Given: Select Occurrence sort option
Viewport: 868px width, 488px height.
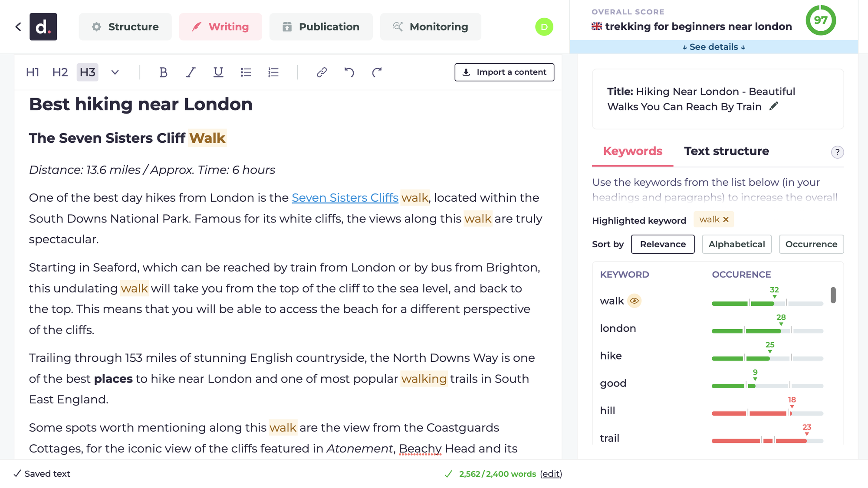Looking at the screenshot, I should (812, 244).
